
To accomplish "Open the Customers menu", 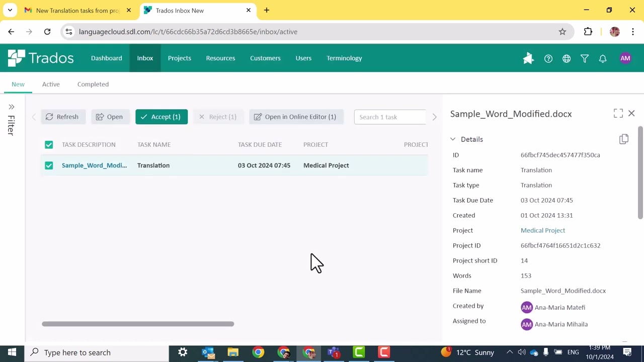I will (265, 58).
